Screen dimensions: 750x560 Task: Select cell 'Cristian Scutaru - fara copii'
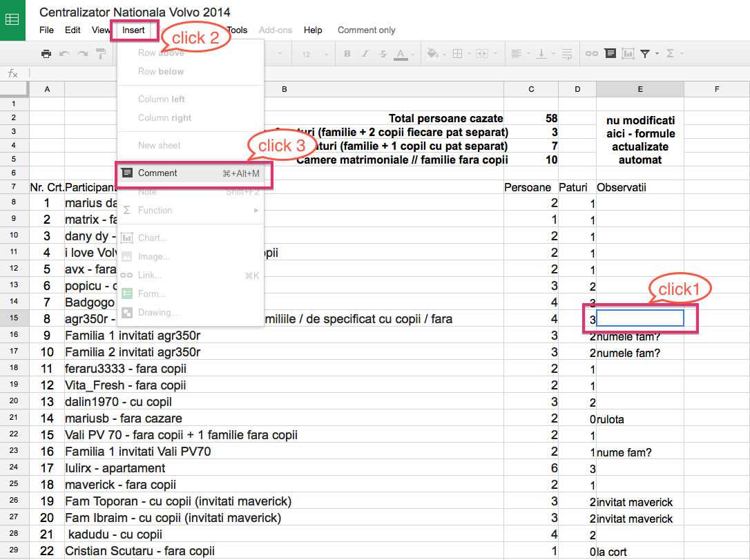coord(284,551)
